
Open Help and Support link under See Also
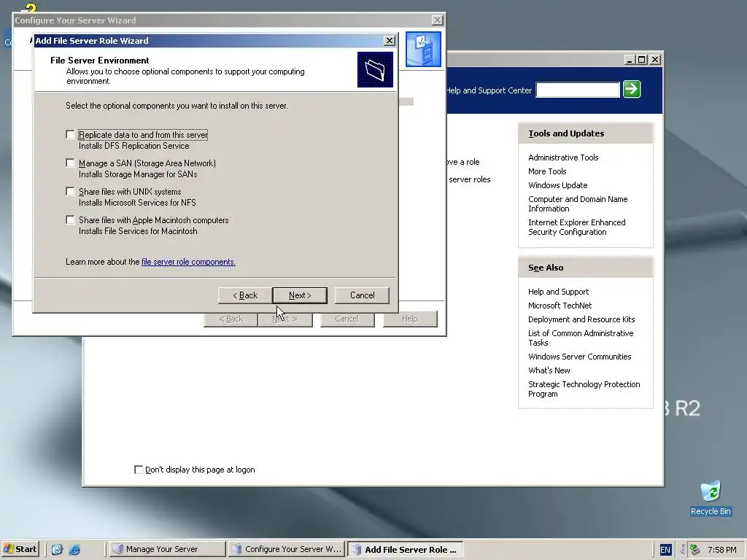tap(558, 292)
